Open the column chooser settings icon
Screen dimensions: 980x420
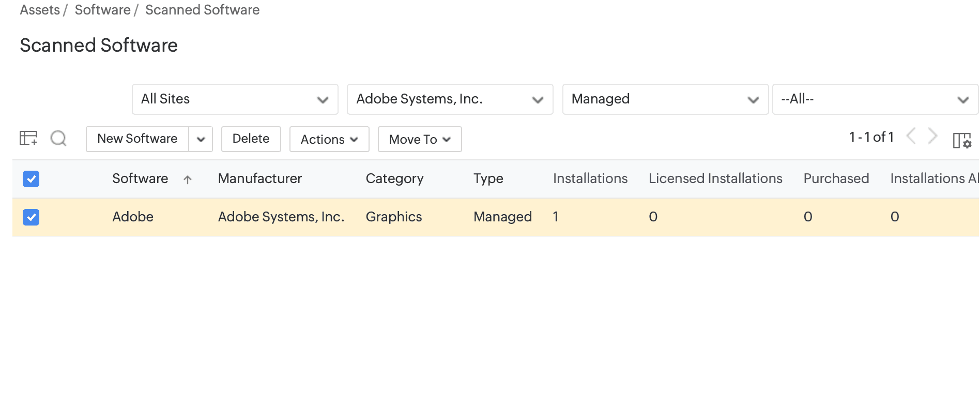[x=962, y=140]
